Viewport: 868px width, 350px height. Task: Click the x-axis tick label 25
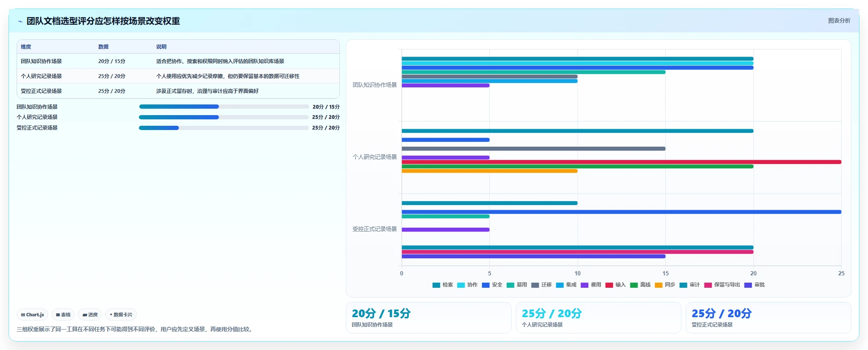841,273
